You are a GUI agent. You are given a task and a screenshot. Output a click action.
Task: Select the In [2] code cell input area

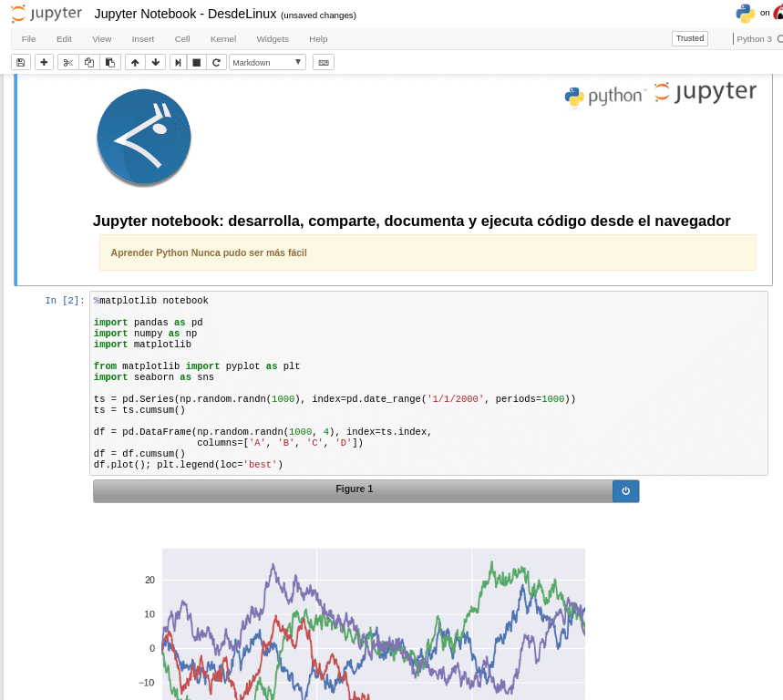pyautogui.click(x=365, y=383)
